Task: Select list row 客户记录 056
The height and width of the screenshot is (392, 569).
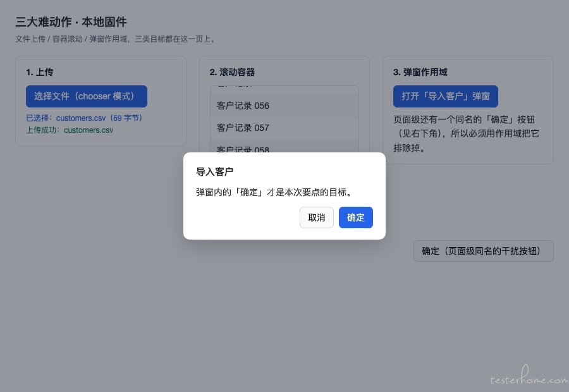Action: (x=284, y=106)
